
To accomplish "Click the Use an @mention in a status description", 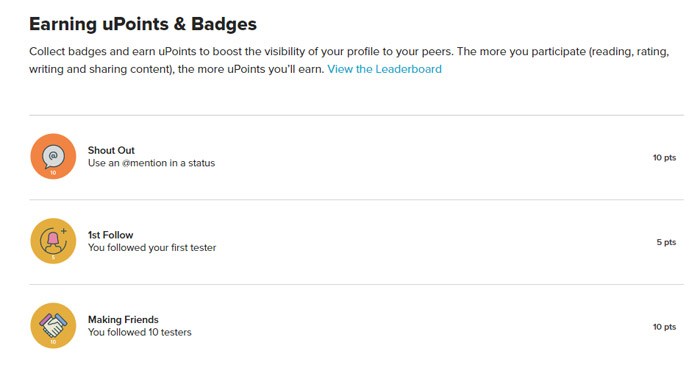I will point(151,163).
